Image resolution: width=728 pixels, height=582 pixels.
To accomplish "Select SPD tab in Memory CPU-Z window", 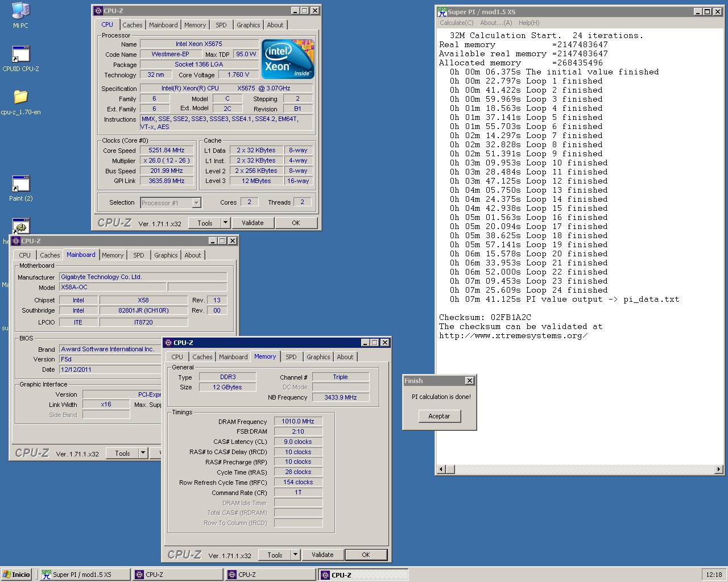I will [x=291, y=357].
